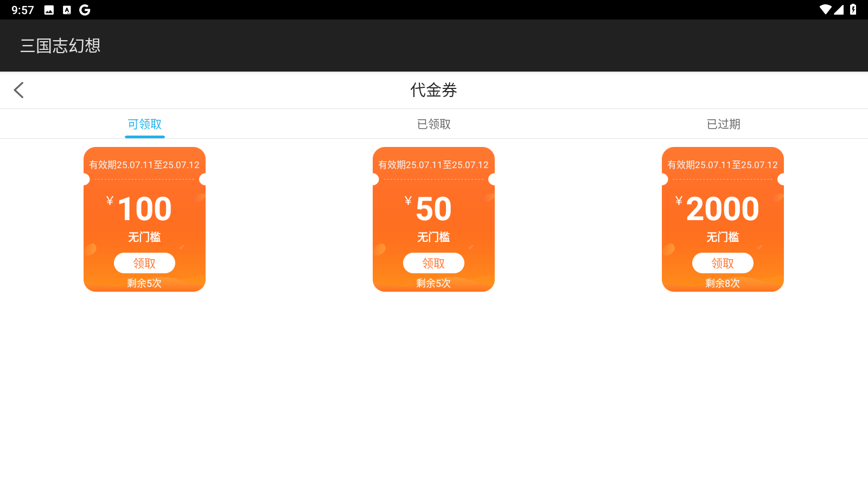The width and height of the screenshot is (868, 488).
Task: Tap the keyboard A notification icon
Action: [67, 10]
